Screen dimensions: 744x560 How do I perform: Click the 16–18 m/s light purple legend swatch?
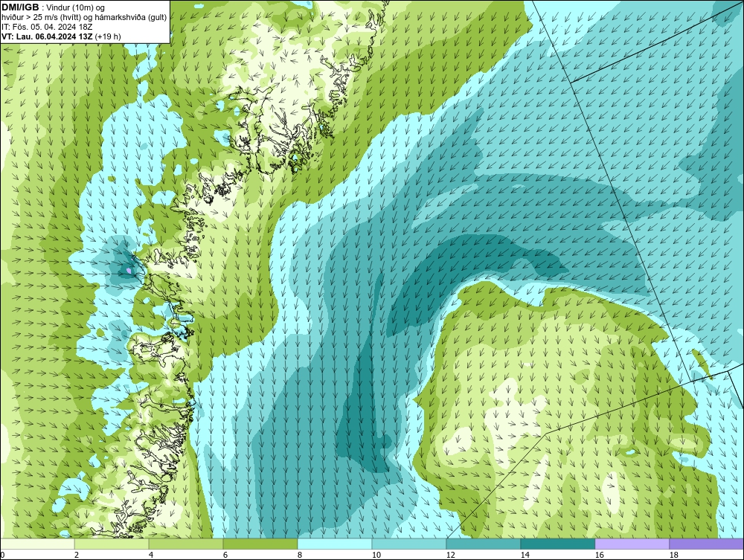coord(632,544)
